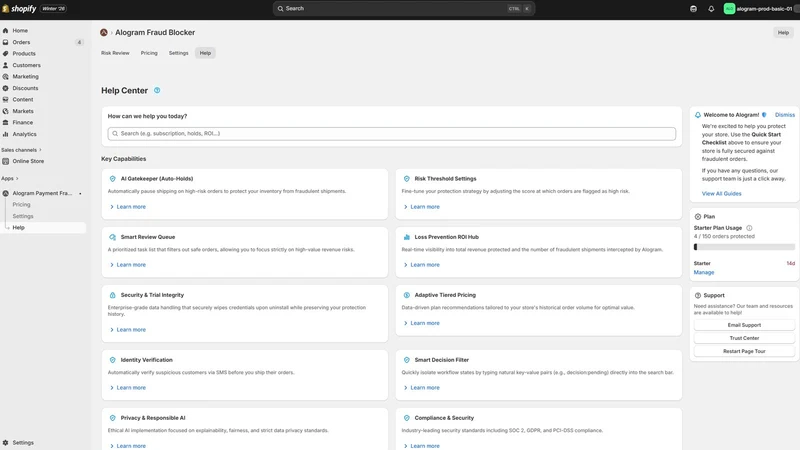Expand Learn more under Risk Threshold Settings

point(422,207)
